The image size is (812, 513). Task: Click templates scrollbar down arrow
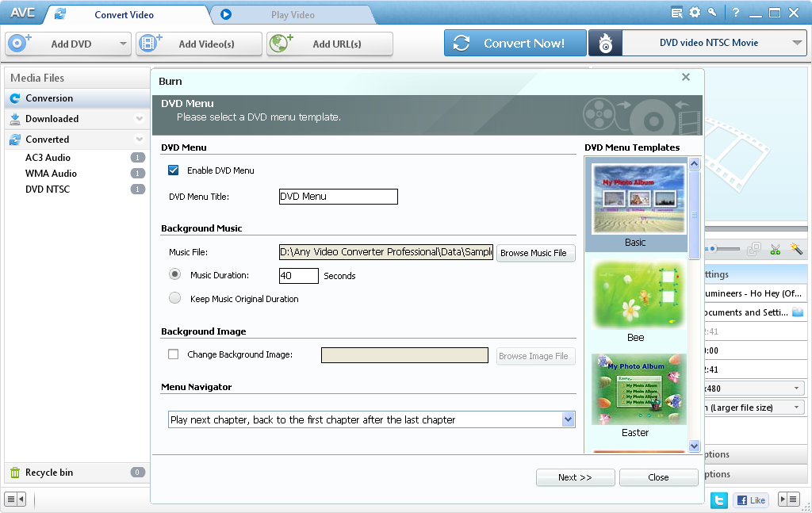[695, 446]
